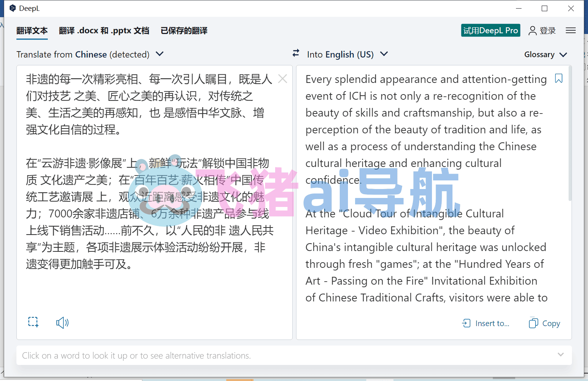Expand the word lookup panel chevron
This screenshot has height=381, width=588.
(560, 354)
